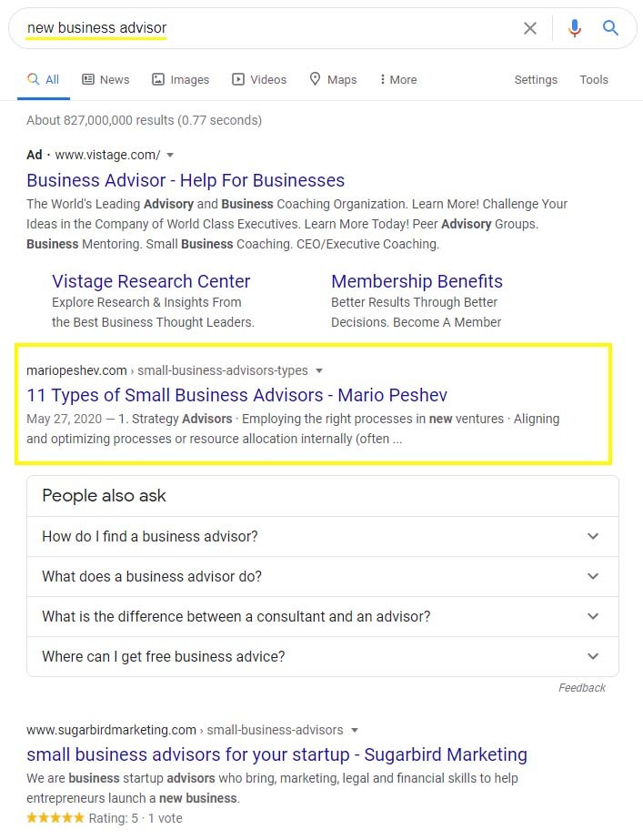Image resolution: width=643 pixels, height=840 pixels.
Task: Click the magnifying glass search button
Action: click(x=611, y=28)
